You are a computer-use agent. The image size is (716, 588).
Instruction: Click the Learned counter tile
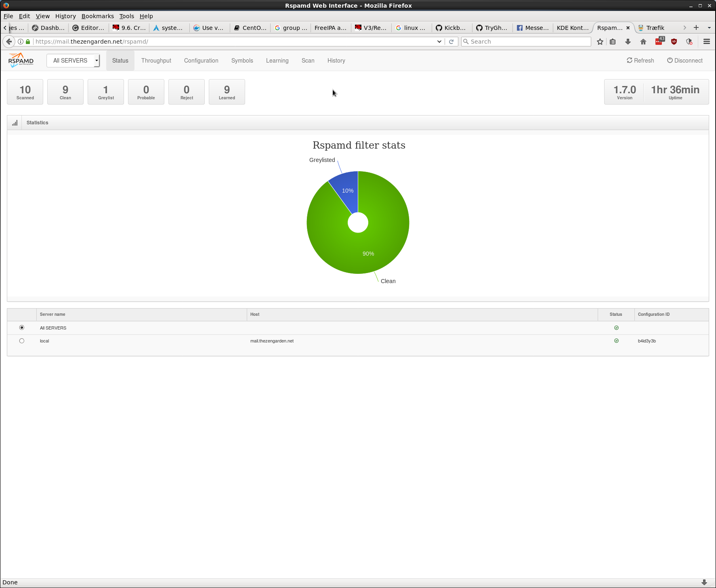[x=227, y=92]
